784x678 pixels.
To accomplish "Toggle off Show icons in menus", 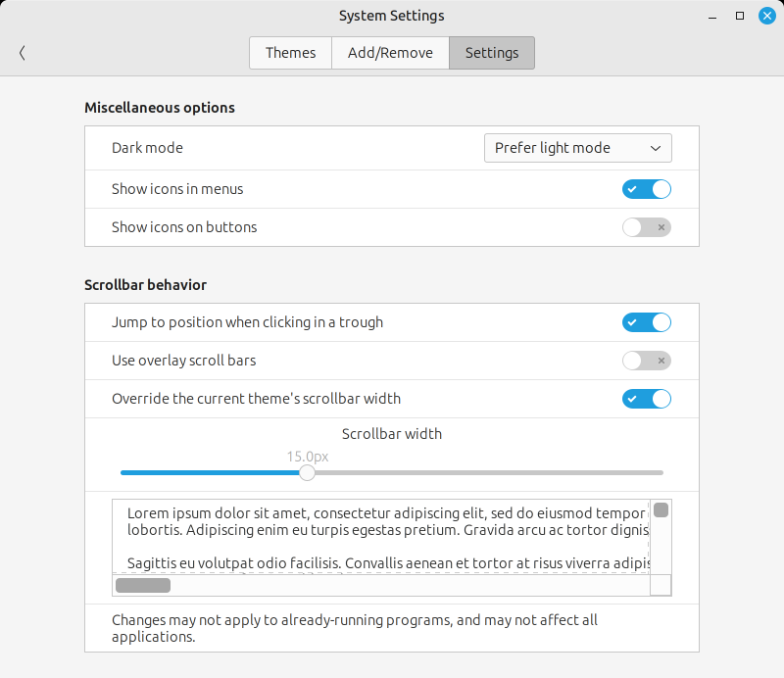I will click(647, 189).
